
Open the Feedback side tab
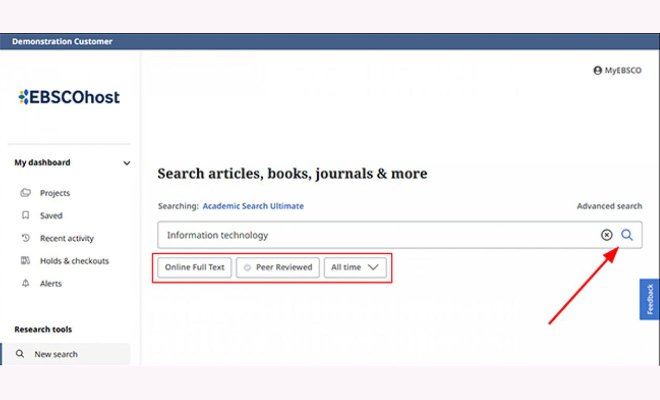click(x=649, y=299)
